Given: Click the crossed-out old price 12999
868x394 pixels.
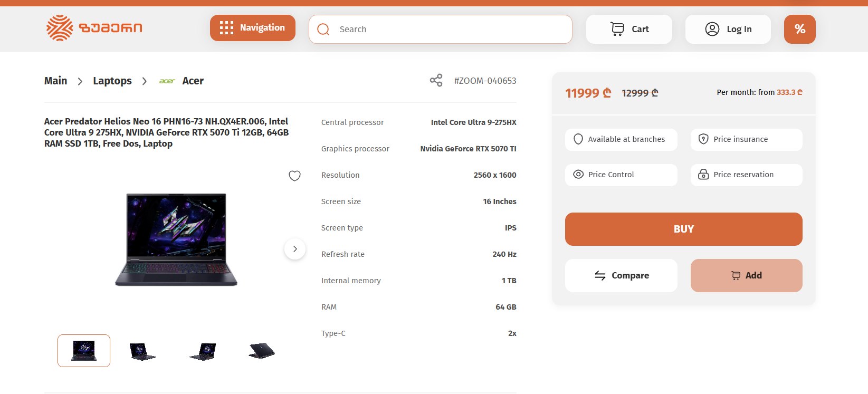Looking at the screenshot, I should pos(640,93).
